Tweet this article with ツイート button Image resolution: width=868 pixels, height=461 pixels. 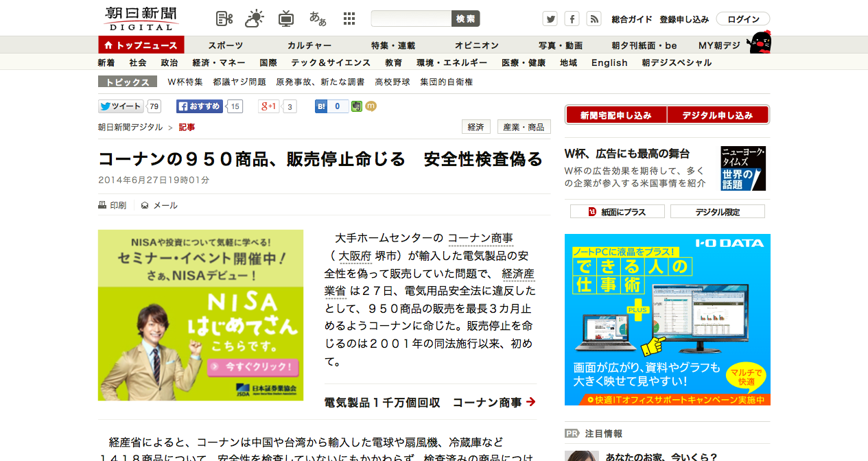click(121, 106)
